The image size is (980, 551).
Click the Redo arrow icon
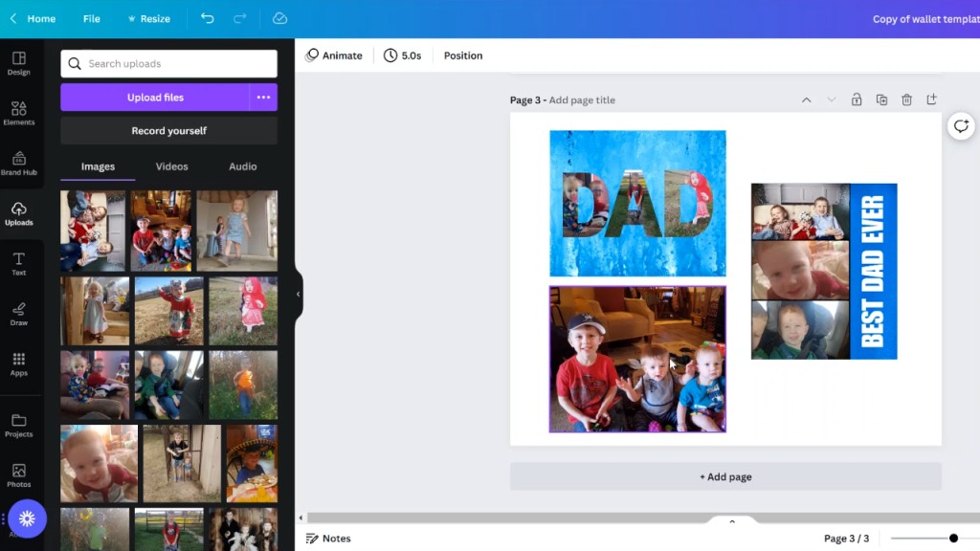coord(239,18)
